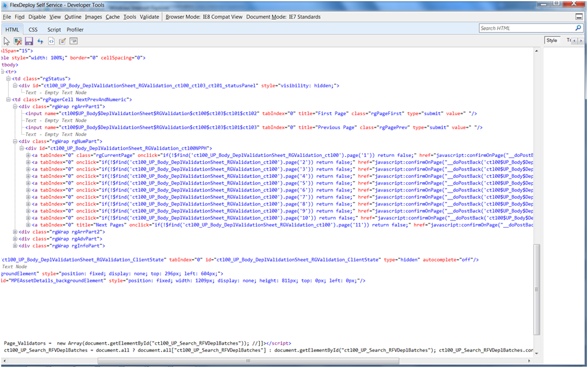Click the left tab-scroll arrow beside Style
Image resolution: width=588 pixels, height=368 pixels.
click(574, 41)
